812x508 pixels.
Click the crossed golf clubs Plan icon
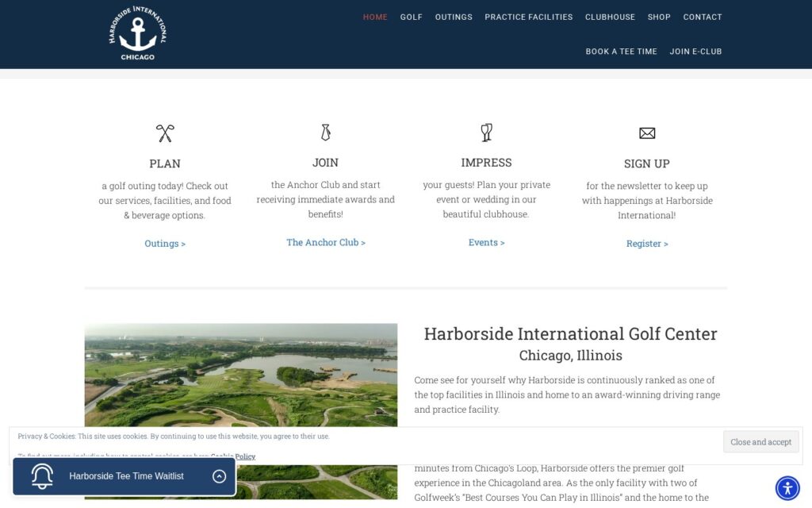pyautogui.click(x=165, y=133)
